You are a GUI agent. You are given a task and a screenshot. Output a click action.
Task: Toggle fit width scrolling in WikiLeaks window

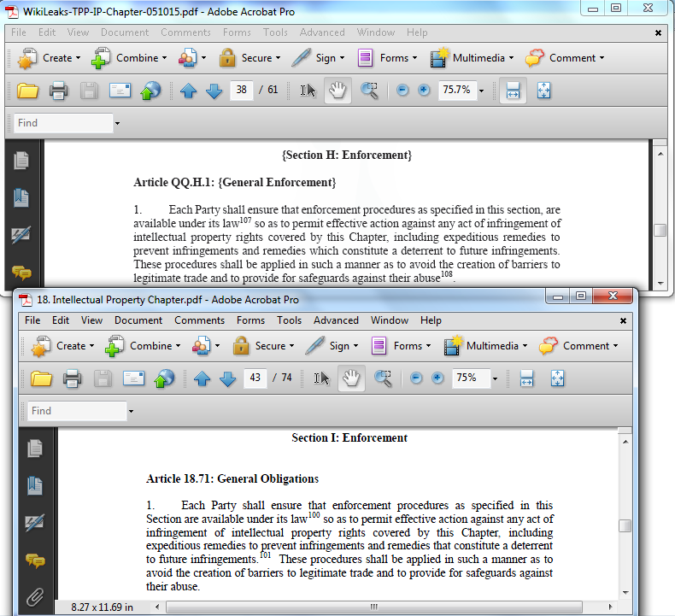[x=513, y=91]
